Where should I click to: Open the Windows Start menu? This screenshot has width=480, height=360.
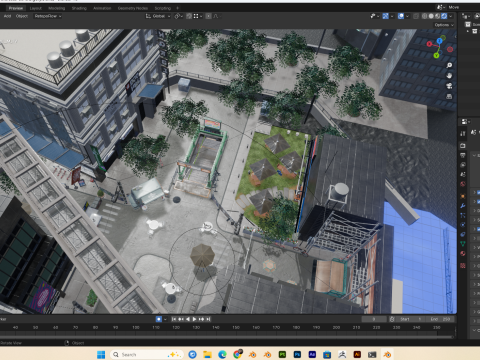click(x=101, y=354)
